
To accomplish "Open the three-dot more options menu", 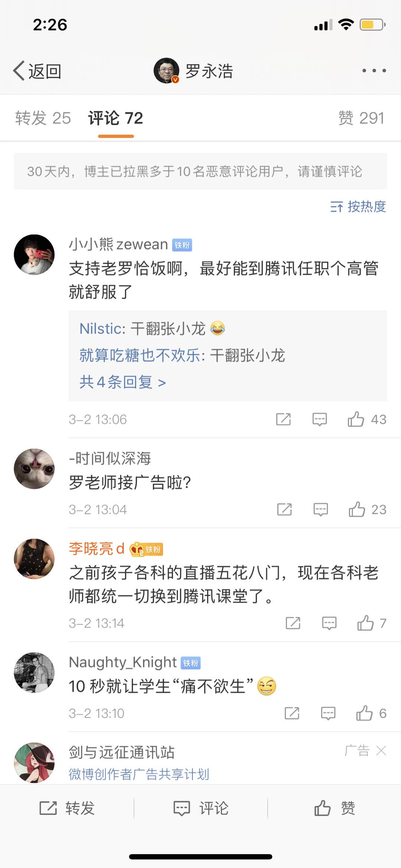I will tap(374, 71).
